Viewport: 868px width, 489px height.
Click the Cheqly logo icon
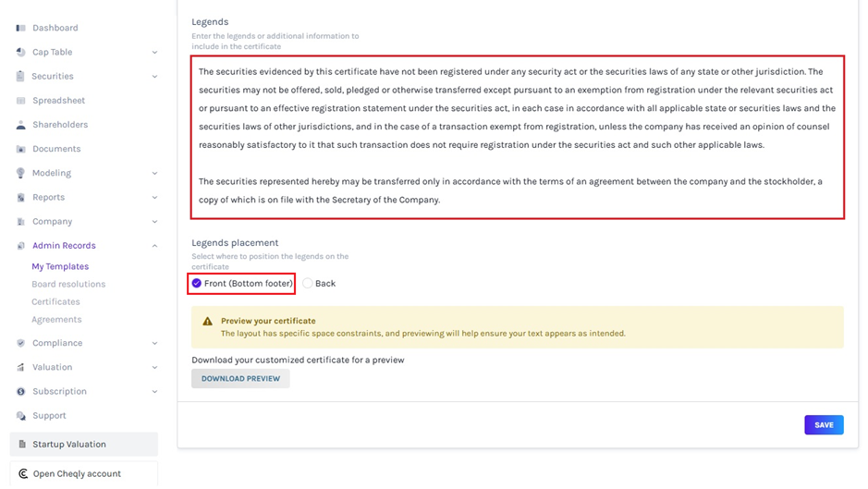click(x=22, y=473)
